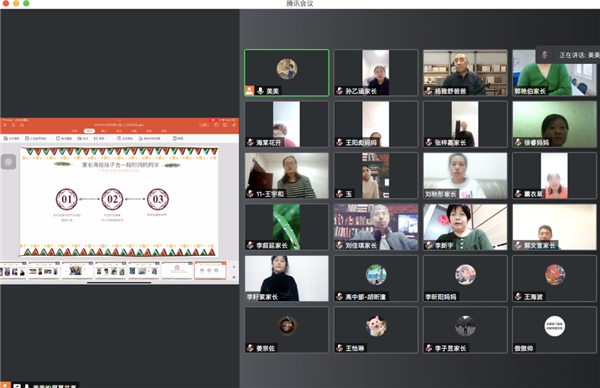Tap the gray round floating button left of the slide
Screen dimensions: 600x388
pyautogui.click(x=8, y=161)
